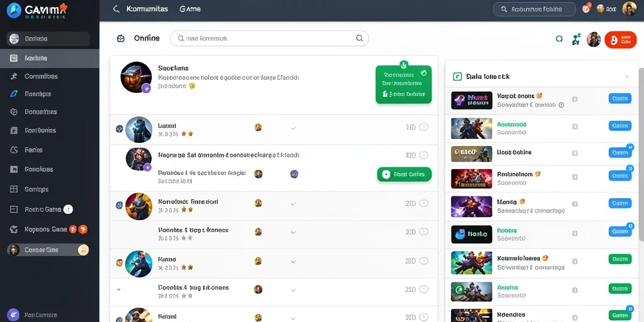This screenshot has height=322, width=644.
Task: Click the magnifier icon in the Online search box
Action: click(359, 38)
